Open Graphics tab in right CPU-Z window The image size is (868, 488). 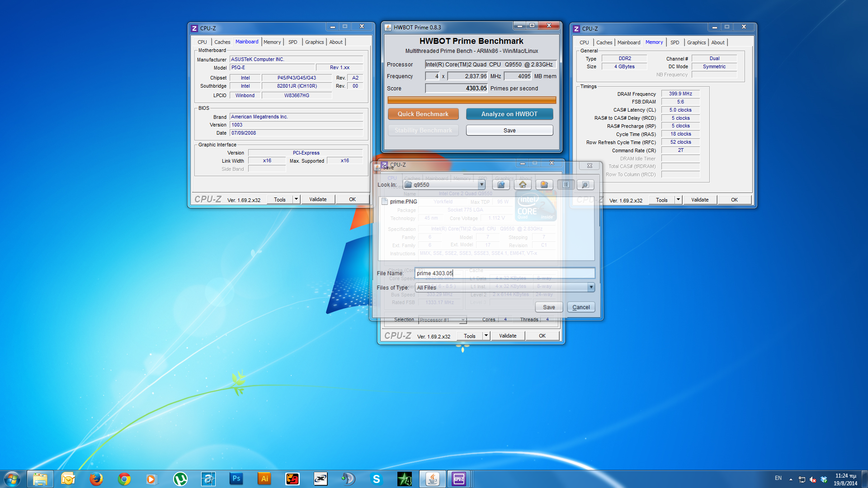tap(696, 42)
